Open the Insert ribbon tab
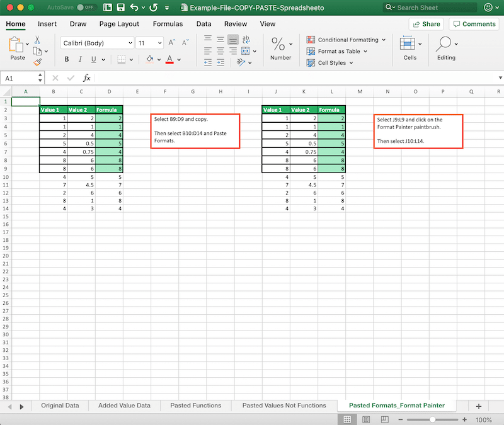Image resolution: width=504 pixels, height=425 pixels. click(x=47, y=24)
